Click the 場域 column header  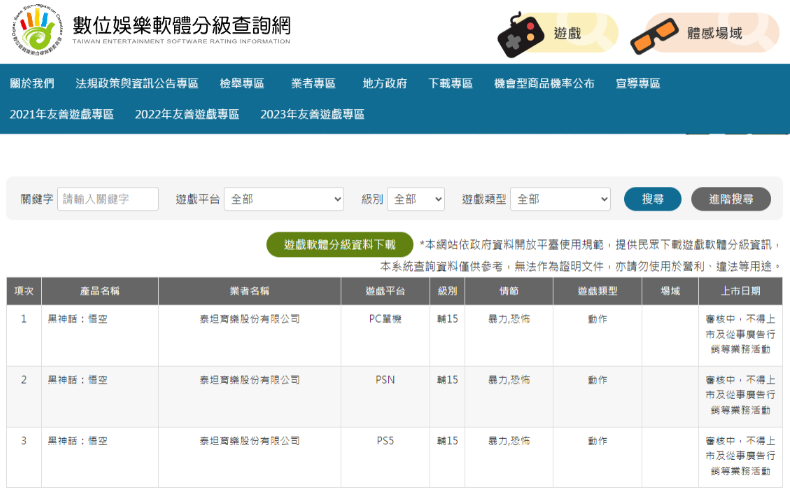point(670,291)
